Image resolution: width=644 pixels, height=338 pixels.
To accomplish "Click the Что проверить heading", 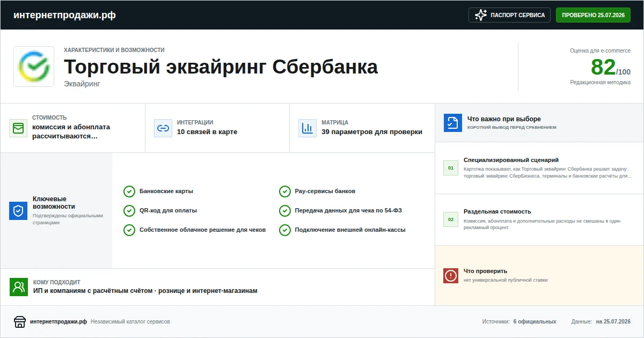I will click(485, 271).
